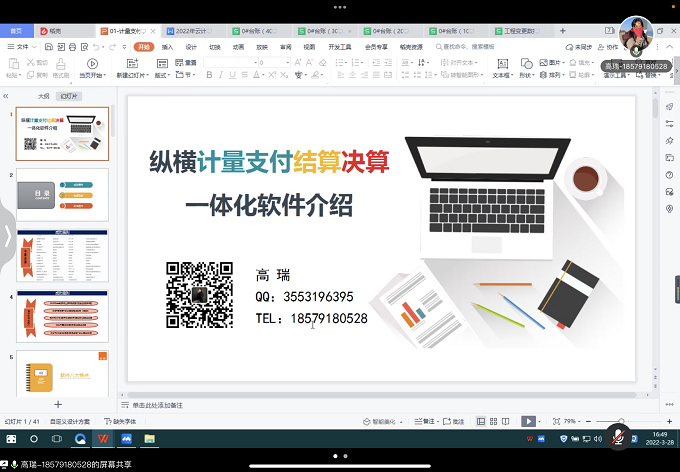Click the zoom out minus button
Screen dimensions: 680x472
(588, 421)
